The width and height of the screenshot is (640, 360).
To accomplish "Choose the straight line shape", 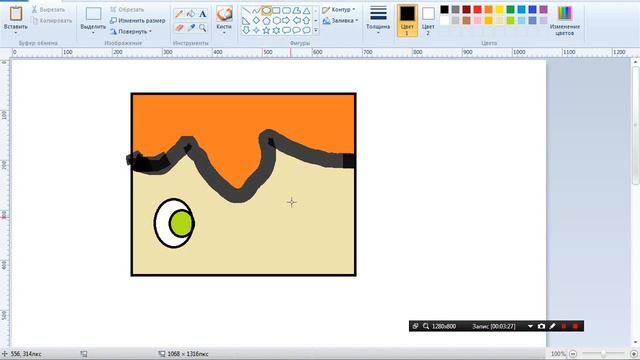I will [x=246, y=11].
